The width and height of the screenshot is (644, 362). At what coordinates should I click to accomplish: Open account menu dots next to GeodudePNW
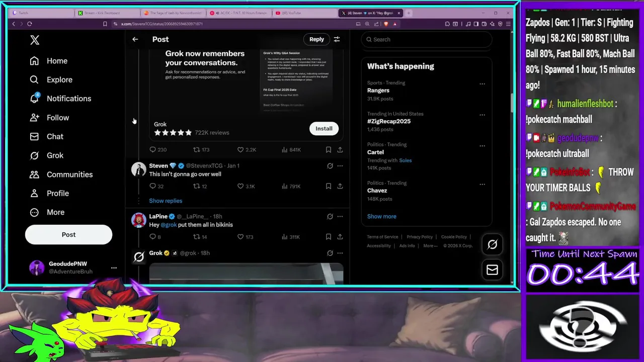[x=114, y=268]
